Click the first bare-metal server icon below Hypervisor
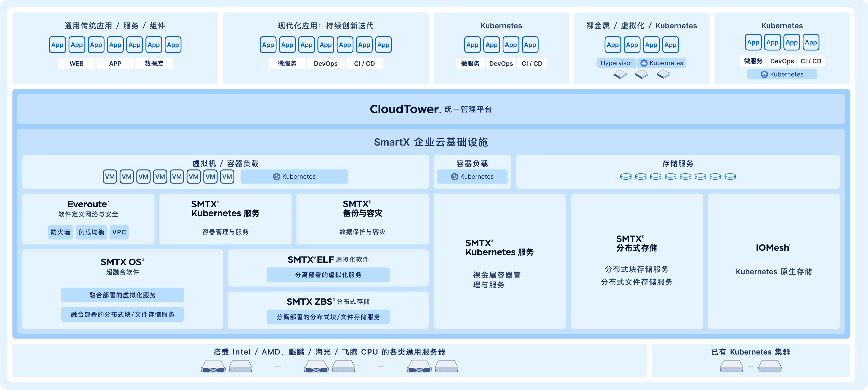 [620, 74]
